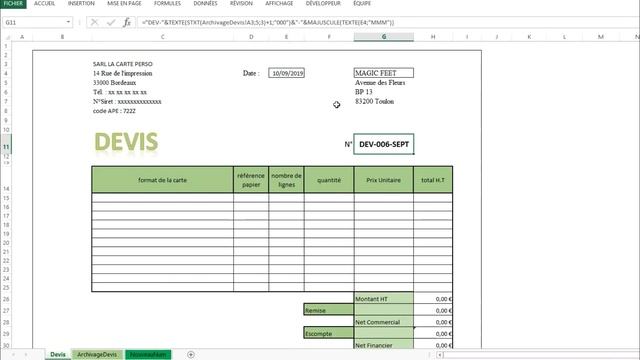This screenshot has height=360, width=640.
Task: Click the '33000 Bordeaux' address line
Action: click(114, 82)
